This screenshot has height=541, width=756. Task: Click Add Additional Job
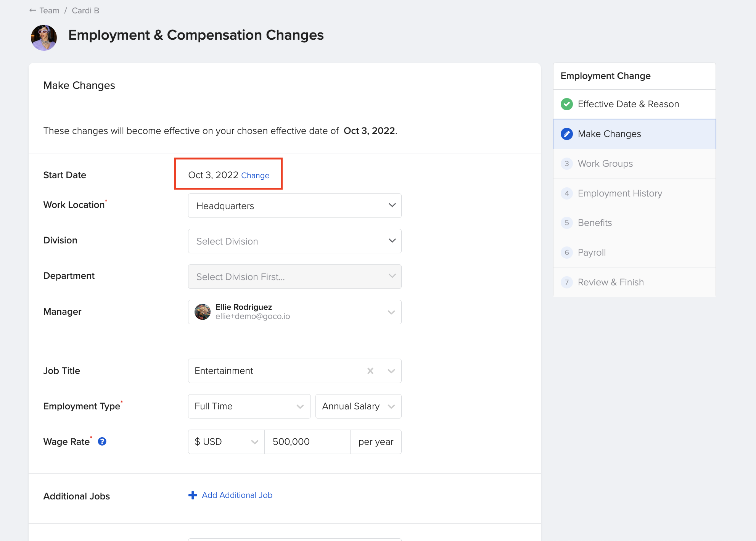coord(237,495)
